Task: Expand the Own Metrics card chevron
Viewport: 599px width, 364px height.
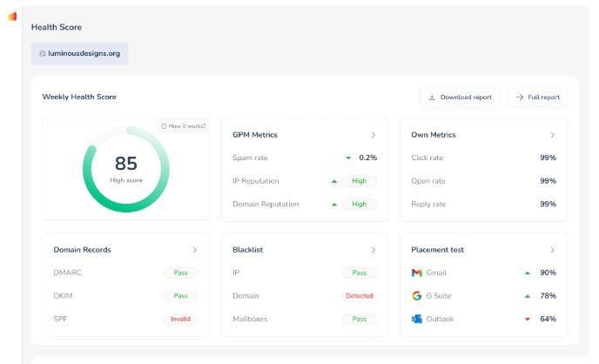Action: pyautogui.click(x=552, y=135)
